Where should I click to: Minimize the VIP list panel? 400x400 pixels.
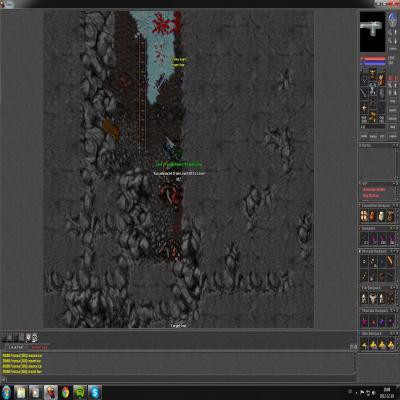tap(394, 184)
